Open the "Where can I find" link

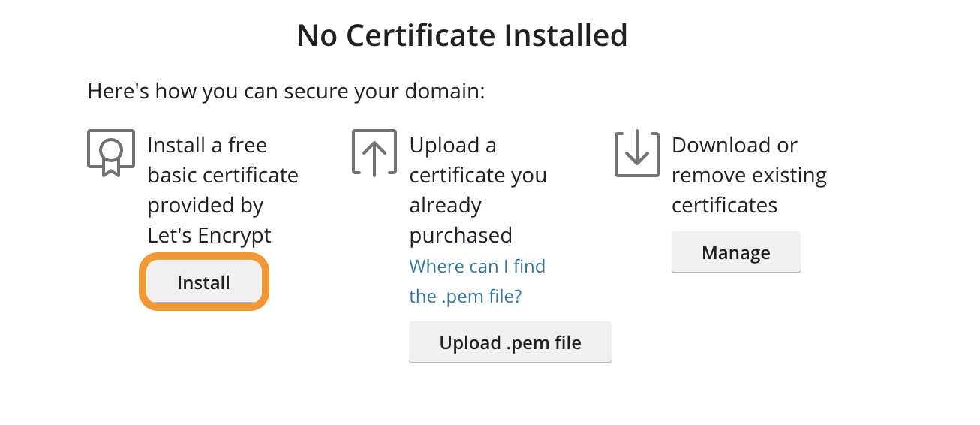point(477,267)
